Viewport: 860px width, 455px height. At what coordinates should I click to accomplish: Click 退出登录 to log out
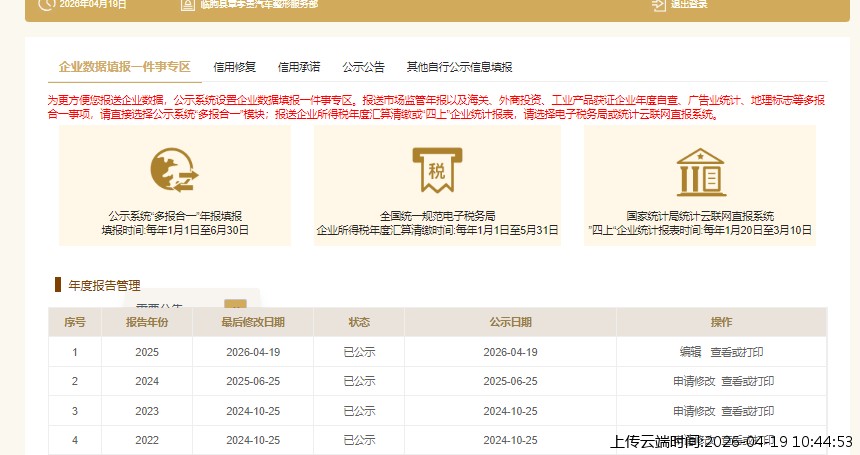pyautogui.click(x=689, y=4)
